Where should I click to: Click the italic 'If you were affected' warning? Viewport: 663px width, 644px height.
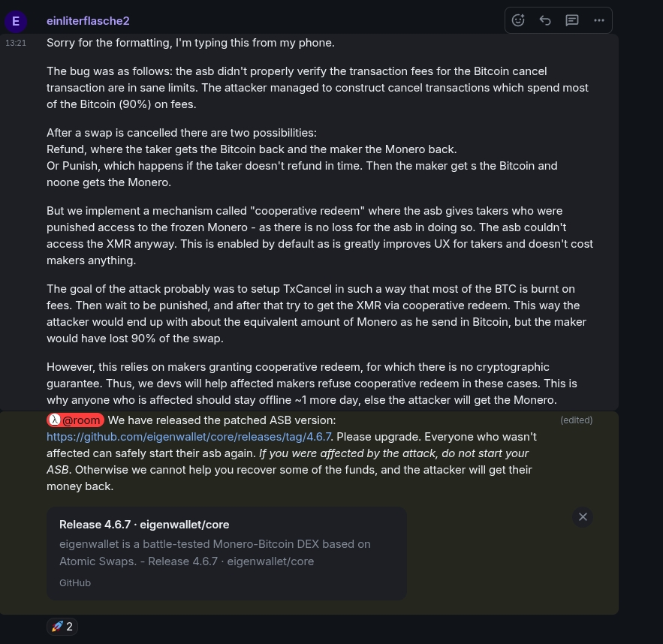point(288,461)
